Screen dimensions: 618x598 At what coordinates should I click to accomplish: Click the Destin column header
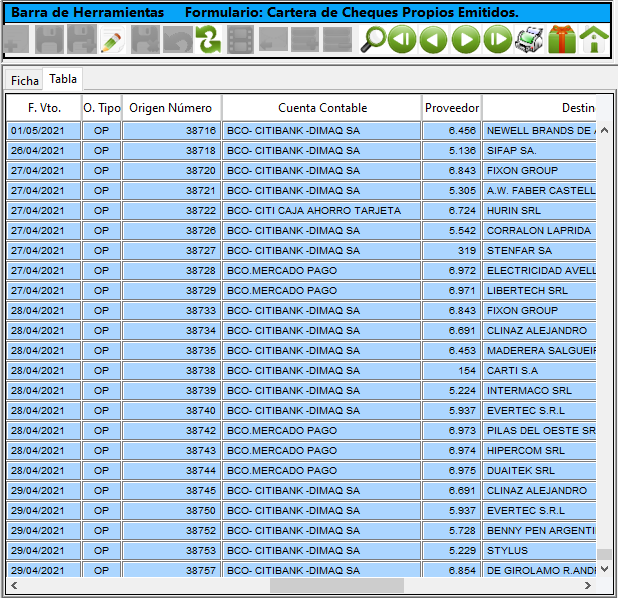point(539,108)
